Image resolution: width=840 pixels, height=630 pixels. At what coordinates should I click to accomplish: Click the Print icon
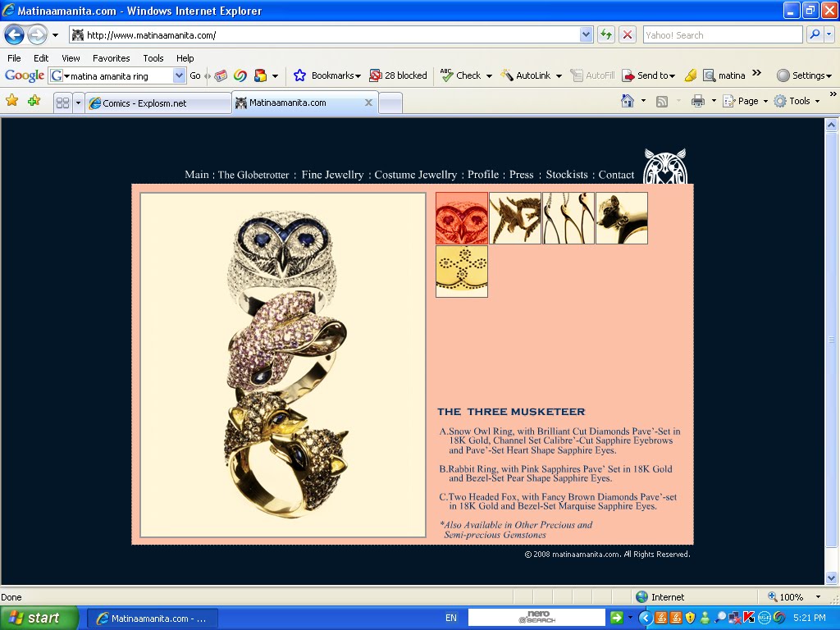click(698, 101)
